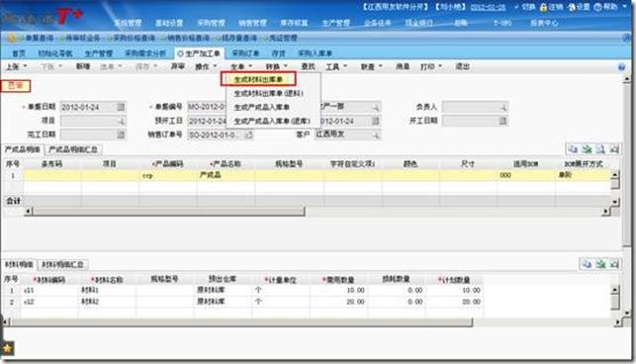Choose 生成产成品入库单 from the menu

tap(261, 107)
